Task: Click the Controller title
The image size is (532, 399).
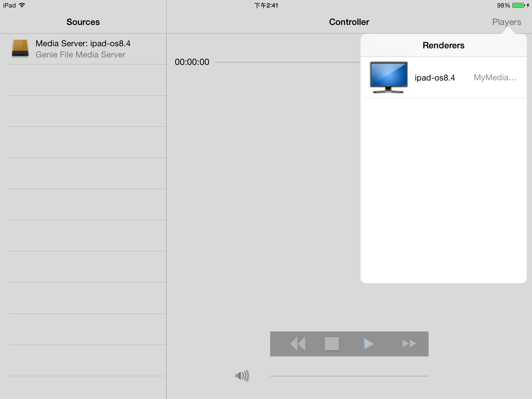Action: [349, 22]
